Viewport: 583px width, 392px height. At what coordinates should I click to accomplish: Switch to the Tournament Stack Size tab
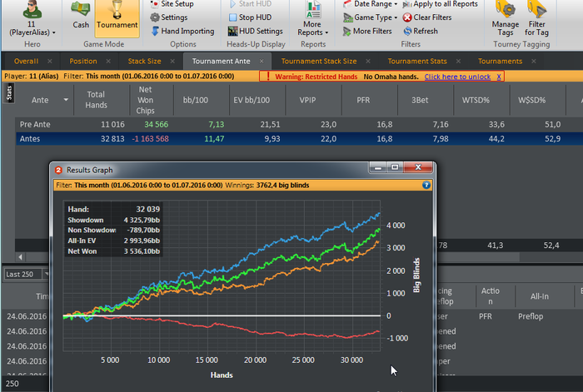coord(318,61)
